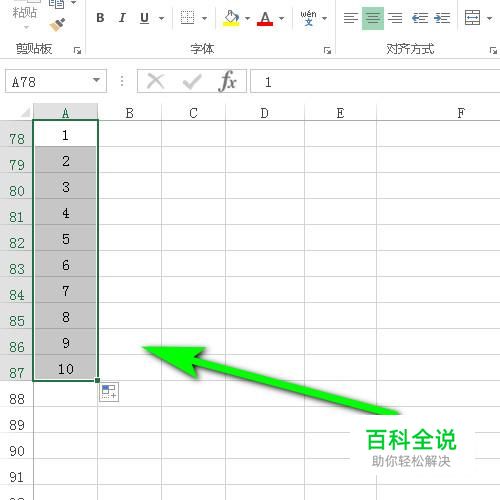Click cell containing 7
Image resolution: width=500 pixels, height=500 pixels.
[65, 290]
